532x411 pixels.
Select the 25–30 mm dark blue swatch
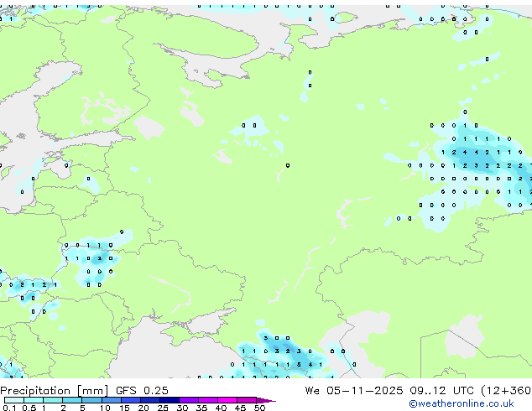pyautogui.click(x=170, y=400)
